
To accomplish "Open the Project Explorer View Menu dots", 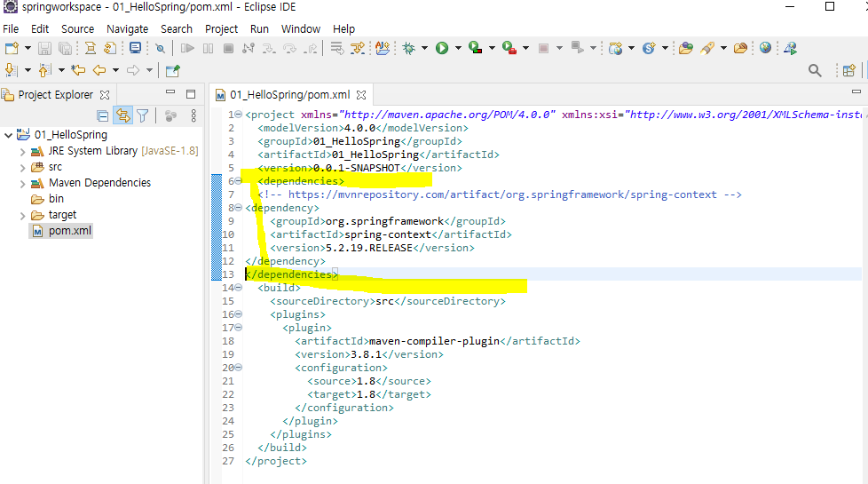I will [193, 115].
